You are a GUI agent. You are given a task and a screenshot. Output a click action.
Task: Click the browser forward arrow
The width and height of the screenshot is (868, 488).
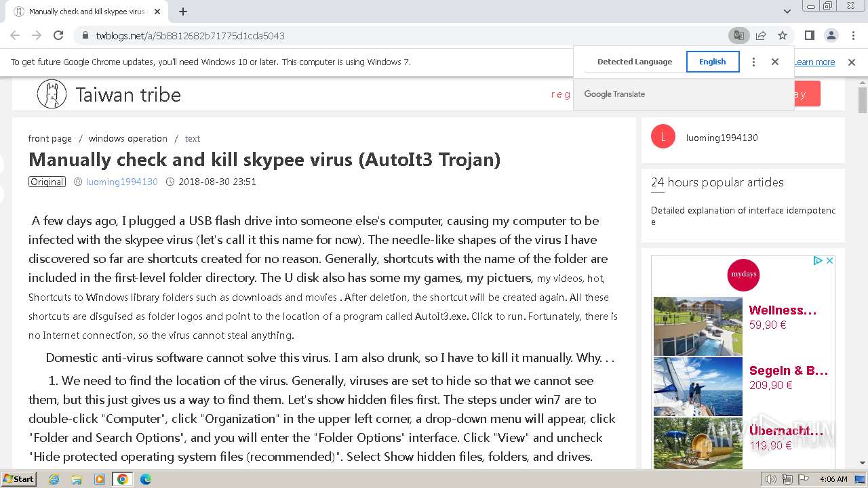click(37, 35)
